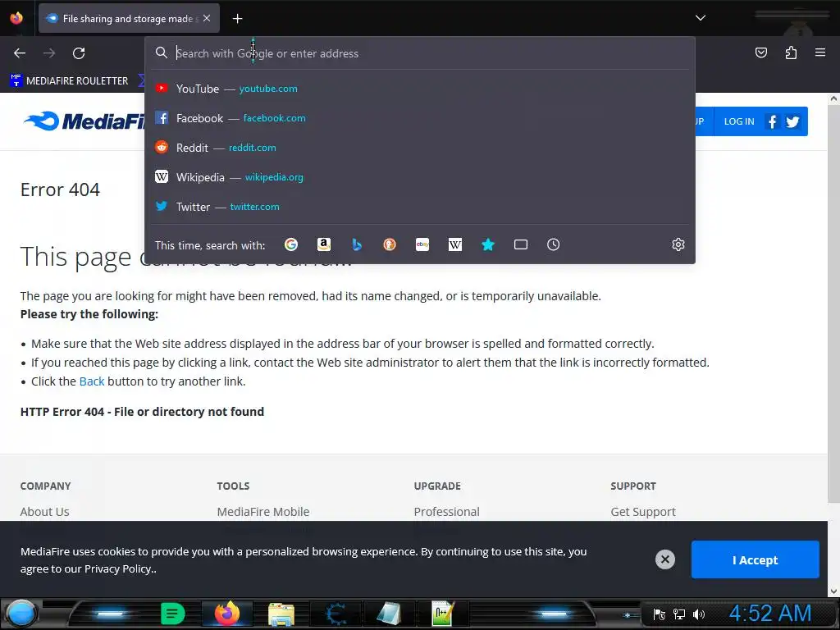Click the Facebook icon in MediaFire header
Screen dimensions: 840x630
tap(772, 122)
